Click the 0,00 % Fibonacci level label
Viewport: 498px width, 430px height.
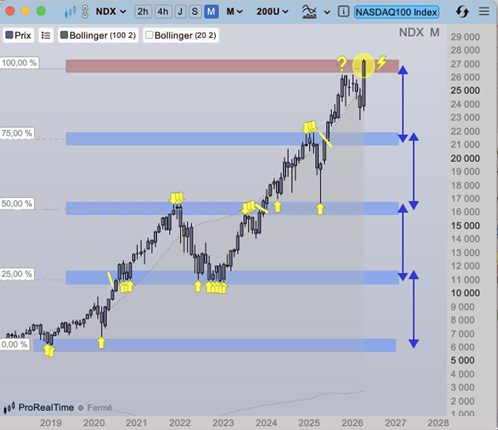[14, 344]
